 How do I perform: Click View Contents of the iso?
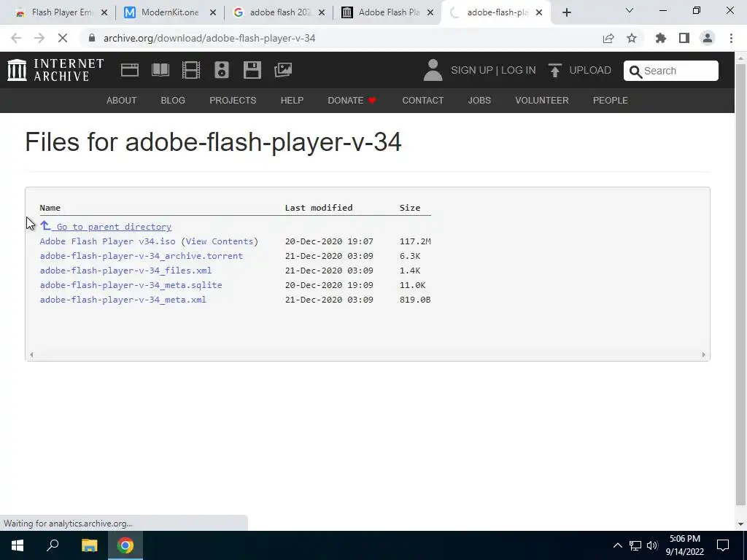220,241
